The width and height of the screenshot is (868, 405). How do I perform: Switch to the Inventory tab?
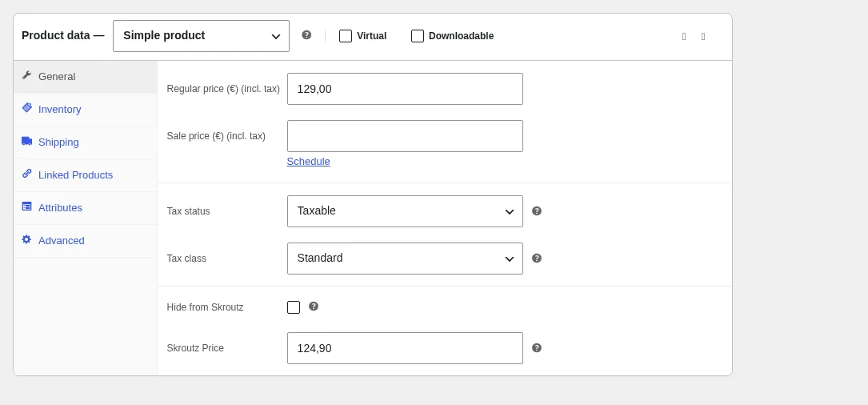point(86,110)
